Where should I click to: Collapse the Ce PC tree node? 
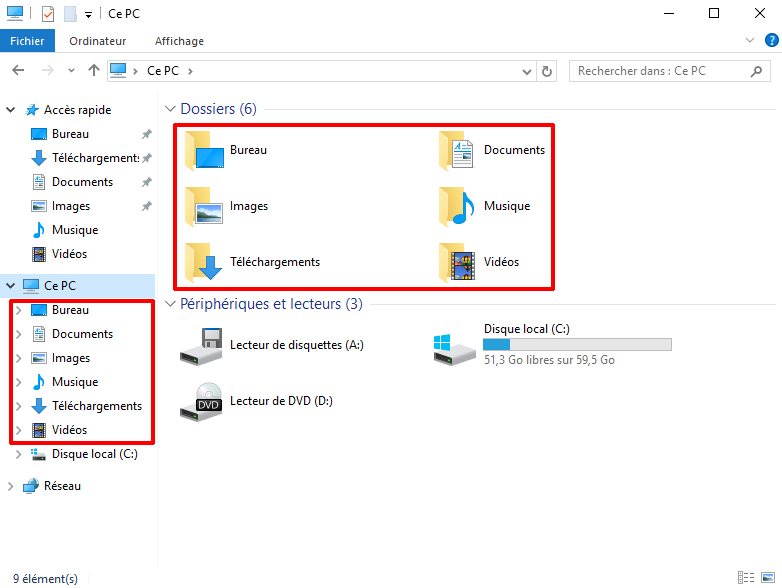click(x=10, y=286)
